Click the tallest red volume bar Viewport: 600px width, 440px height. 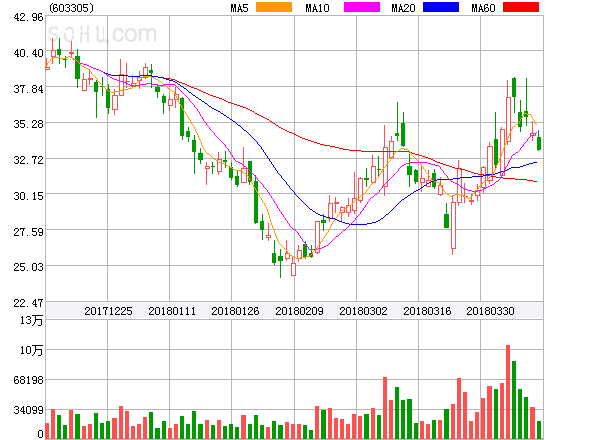[508, 392]
